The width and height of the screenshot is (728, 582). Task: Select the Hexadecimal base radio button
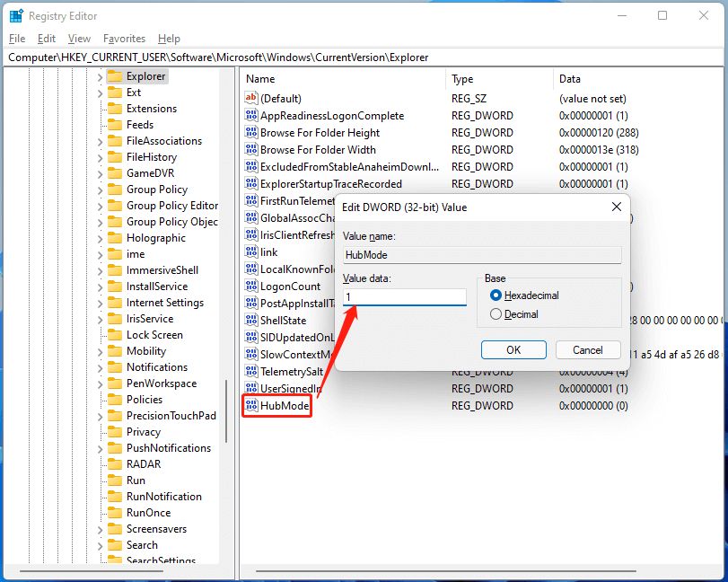click(x=496, y=295)
